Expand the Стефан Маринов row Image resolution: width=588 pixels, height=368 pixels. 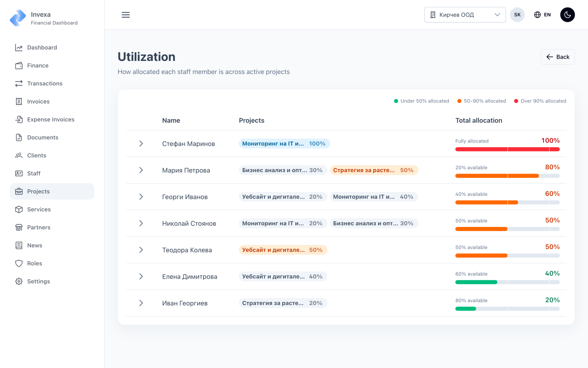(x=141, y=144)
